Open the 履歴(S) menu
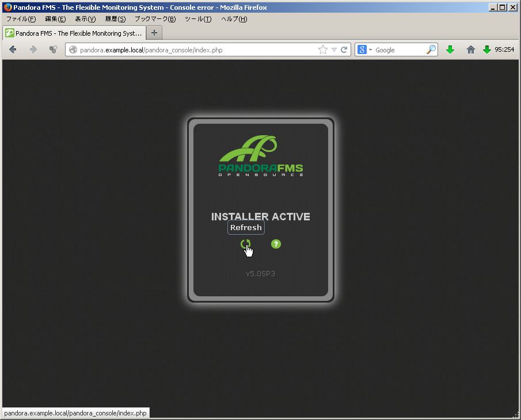The height and width of the screenshot is (420, 521). pyautogui.click(x=115, y=19)
